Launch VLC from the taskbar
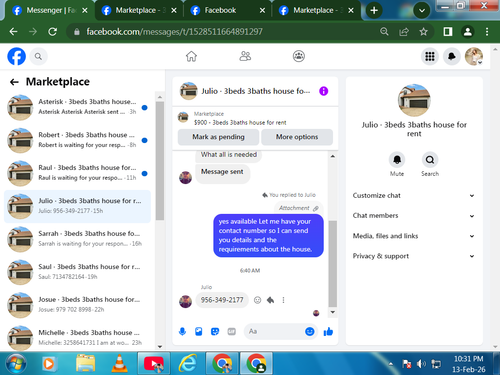This screenshot has height=375, width=500. [119, 364]
